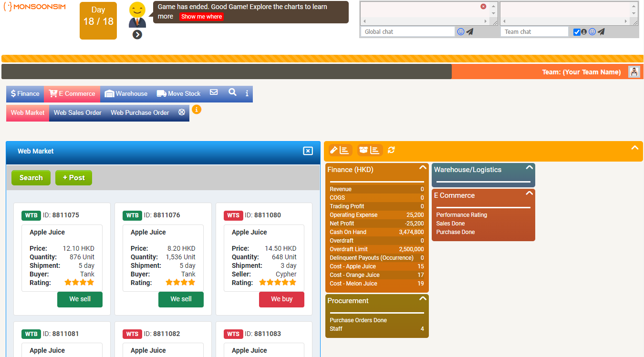Image resolution: width=644 pixels, height=357 pixels.
Task: Click the orange info circle beside the submenu
Action: (197, 110)
